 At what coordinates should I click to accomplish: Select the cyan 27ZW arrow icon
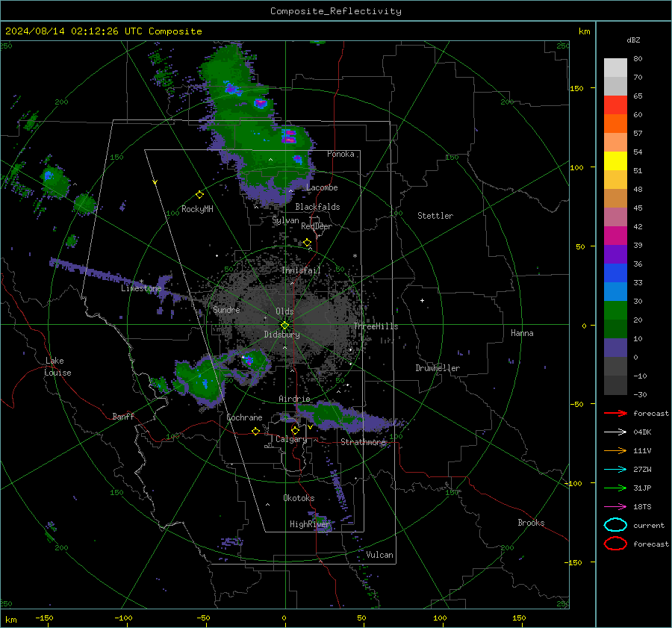(615, 470)
